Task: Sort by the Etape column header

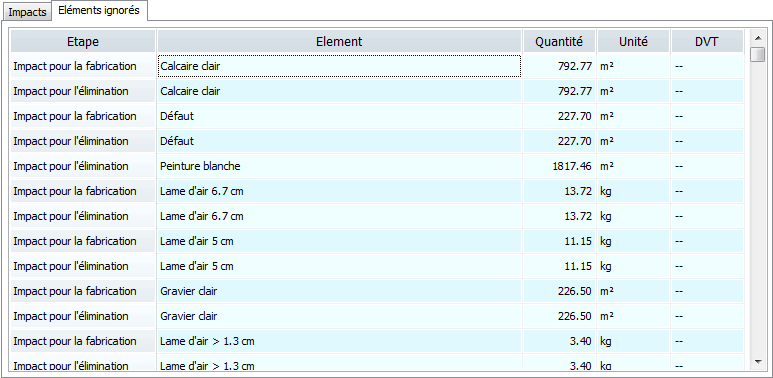Action: 83,41
